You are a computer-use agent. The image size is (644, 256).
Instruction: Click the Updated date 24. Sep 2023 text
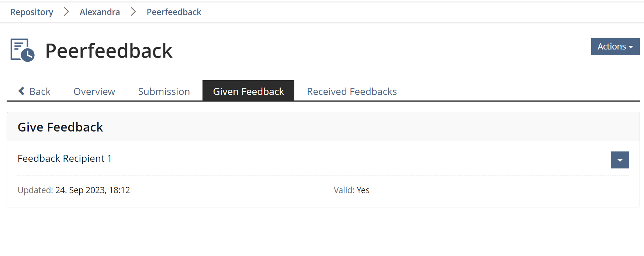tap(92, 190)
